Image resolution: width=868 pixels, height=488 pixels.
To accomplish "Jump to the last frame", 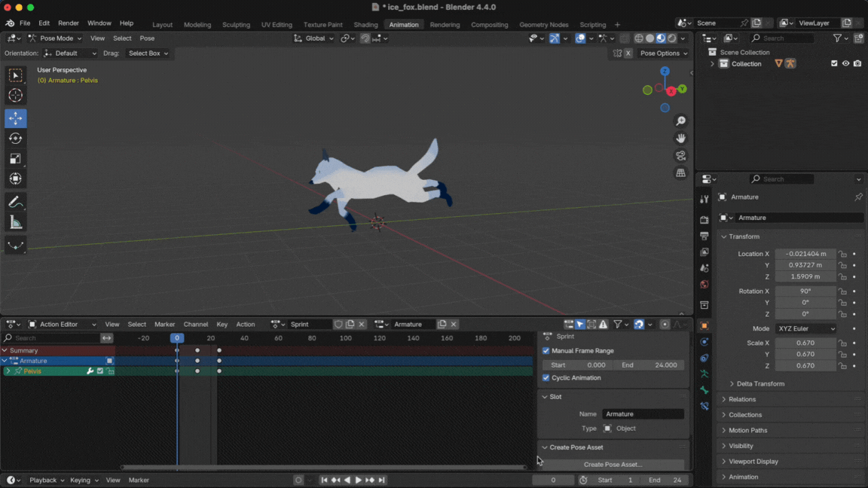I will pos(381,480).
